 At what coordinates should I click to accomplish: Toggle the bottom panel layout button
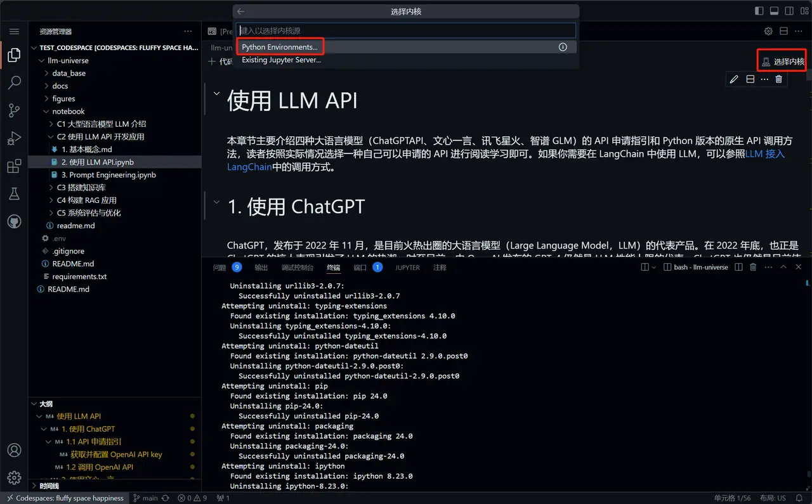[x=774, y=11]
